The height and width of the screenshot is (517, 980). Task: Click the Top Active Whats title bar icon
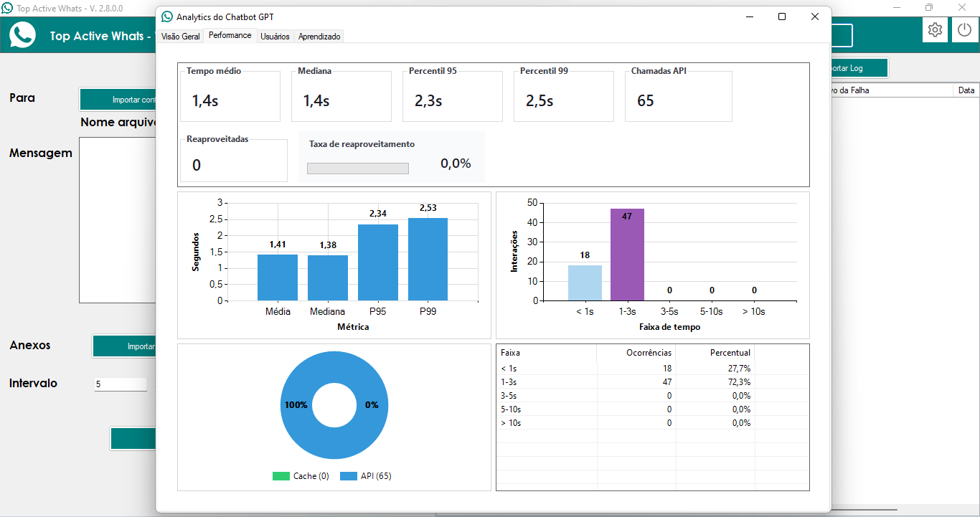pyautogui.click(x=7, y=8)
